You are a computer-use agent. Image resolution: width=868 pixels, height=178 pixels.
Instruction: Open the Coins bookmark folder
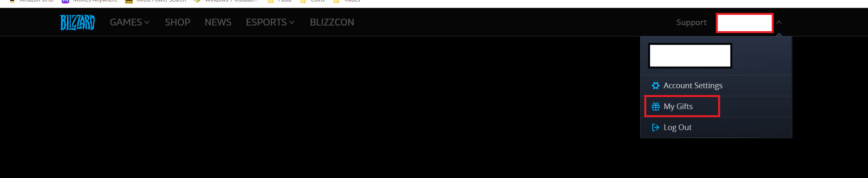pos(312,1)
